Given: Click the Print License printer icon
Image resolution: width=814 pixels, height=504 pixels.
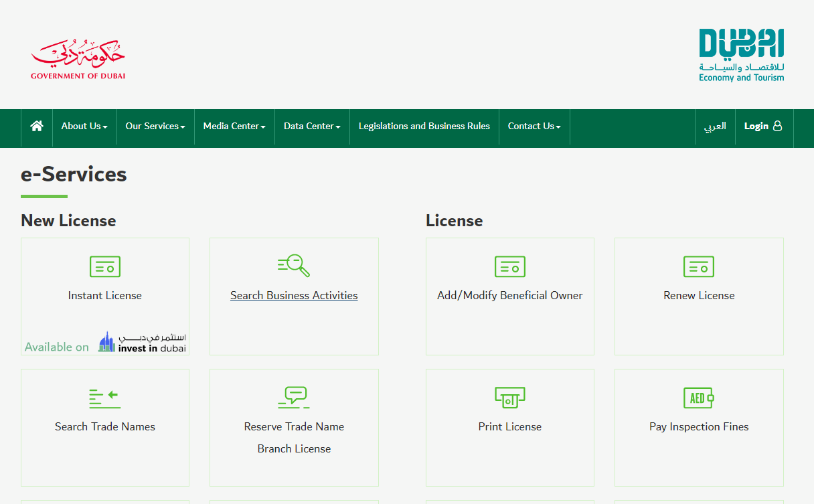Looking at the screenshot, I should pyautogui.click(x=509, y=397).
